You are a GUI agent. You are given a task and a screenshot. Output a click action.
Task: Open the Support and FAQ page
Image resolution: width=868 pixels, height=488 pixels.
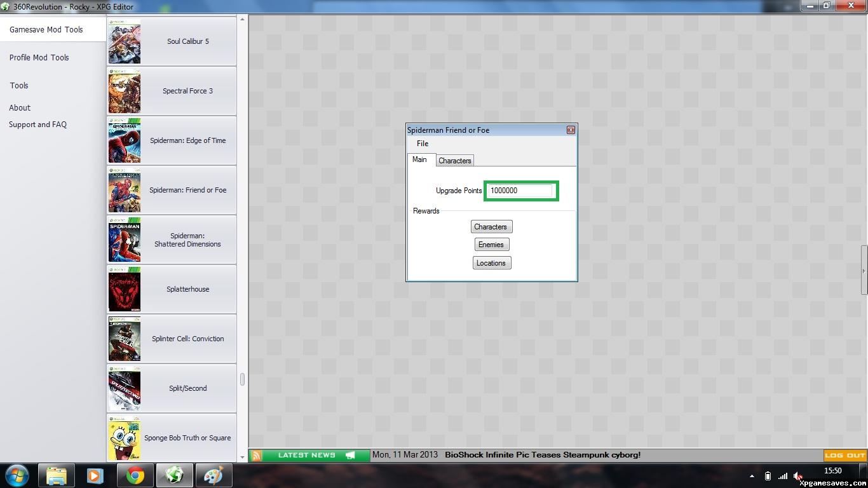pos(38,125)
